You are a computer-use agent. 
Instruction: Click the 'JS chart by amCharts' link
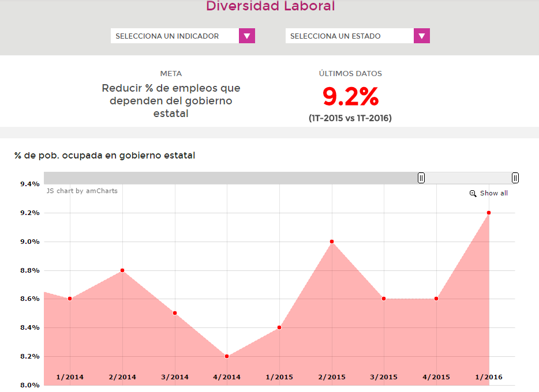pyautogui.click(x=82, y=191)
